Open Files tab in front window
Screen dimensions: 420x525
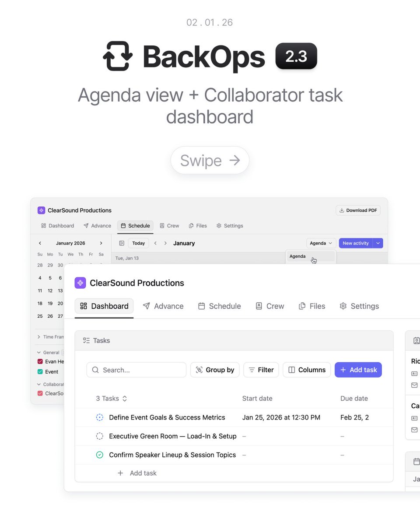click(x=312, y=306)
